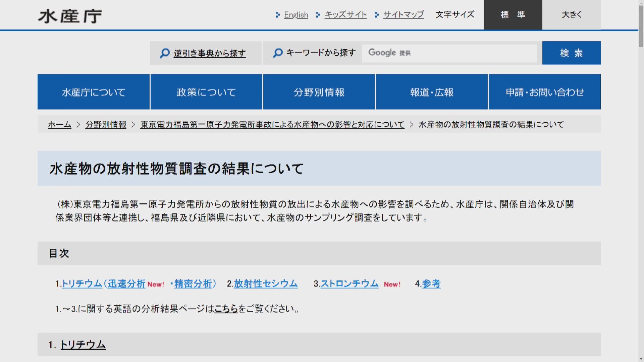Viewport: 644px width, 362px height.
Task: Open the ストロンチウム results link
Action: pyautogui.click(x=349, y=284)
